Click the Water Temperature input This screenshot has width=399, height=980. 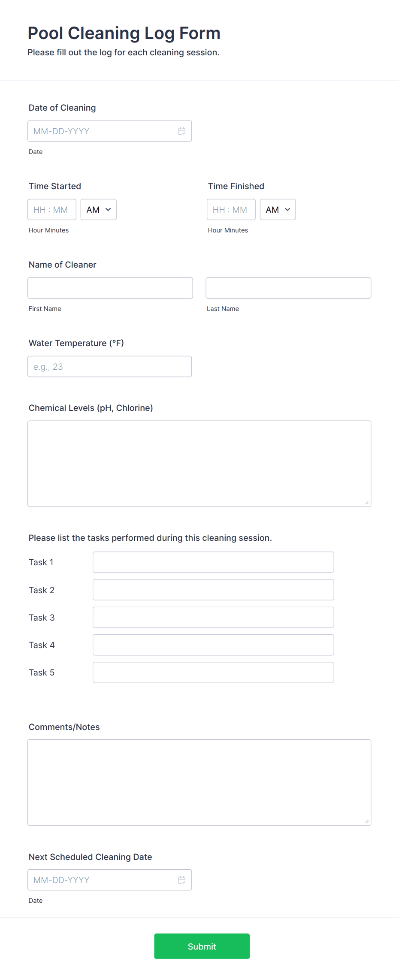[110, 366]
